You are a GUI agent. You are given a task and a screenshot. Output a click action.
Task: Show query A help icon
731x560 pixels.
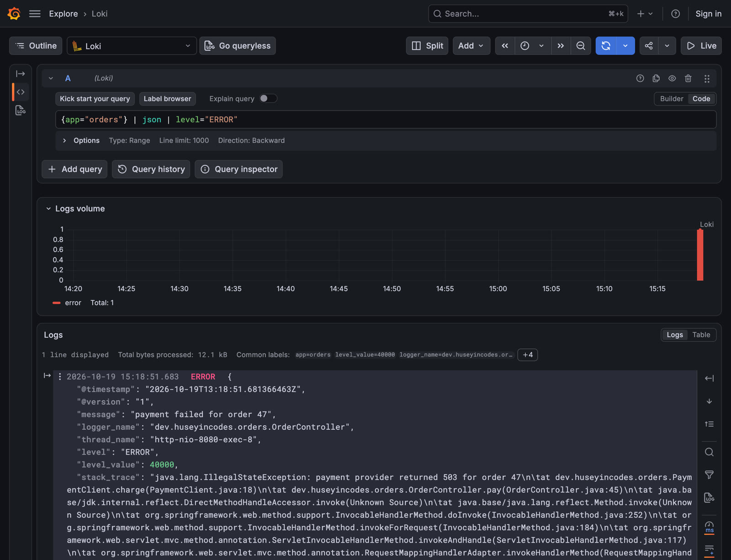pos(640,78)
